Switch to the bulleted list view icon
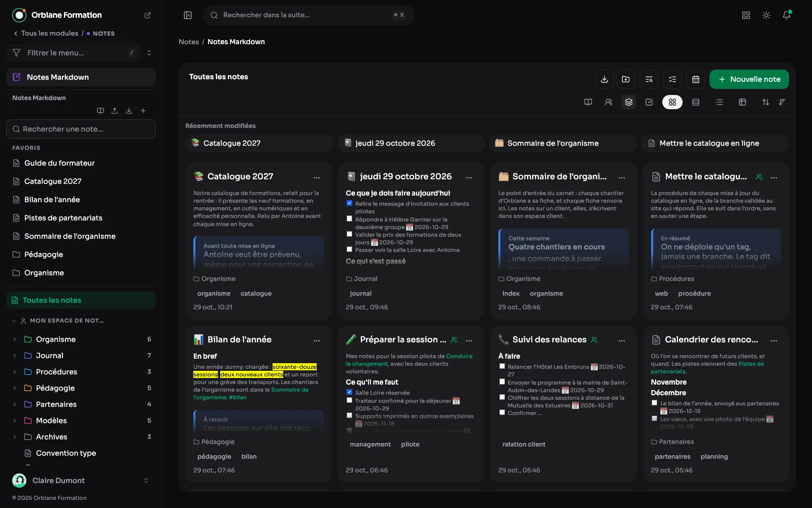The height and width of the screenshot is (508, 812). coord(719,102)
